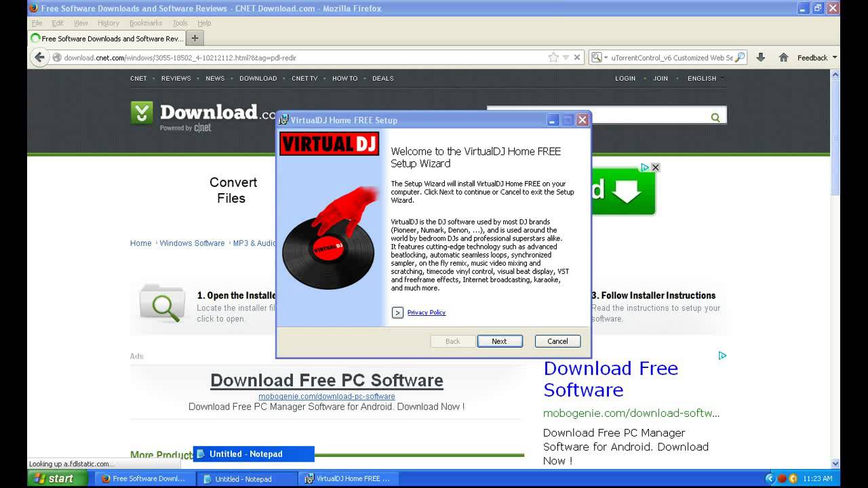This screenshot has height=488, width=868.
Task: Click the address bar URL field
Action: pos(305,58)
